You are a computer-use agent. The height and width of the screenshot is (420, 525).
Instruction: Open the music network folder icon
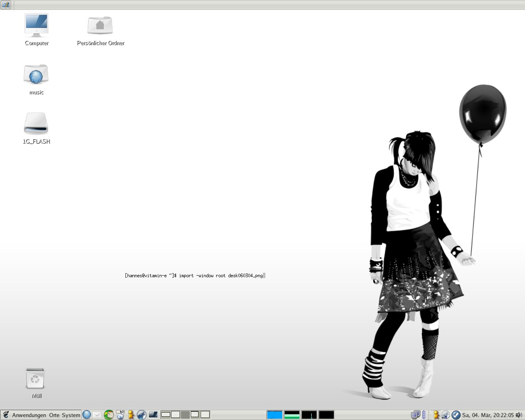36,75
